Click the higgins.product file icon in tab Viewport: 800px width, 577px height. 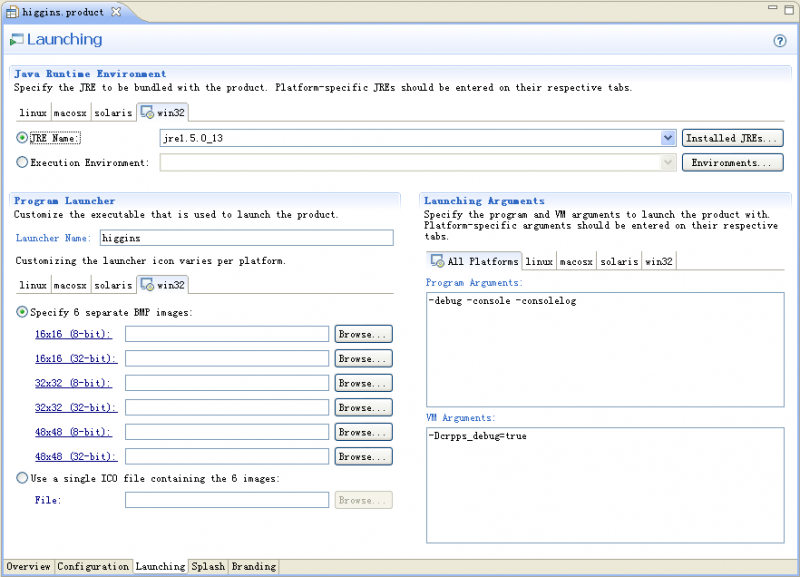(x=12, y=12)
